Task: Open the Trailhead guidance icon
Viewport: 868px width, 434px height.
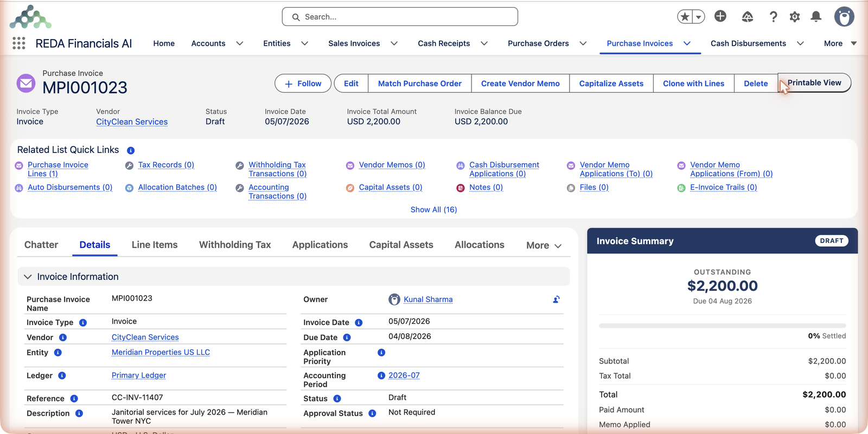Action: (x=748, y=17)
